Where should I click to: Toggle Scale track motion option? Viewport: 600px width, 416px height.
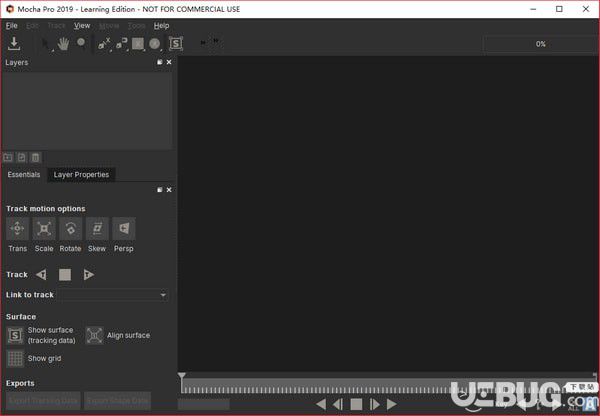click(44, 228)
